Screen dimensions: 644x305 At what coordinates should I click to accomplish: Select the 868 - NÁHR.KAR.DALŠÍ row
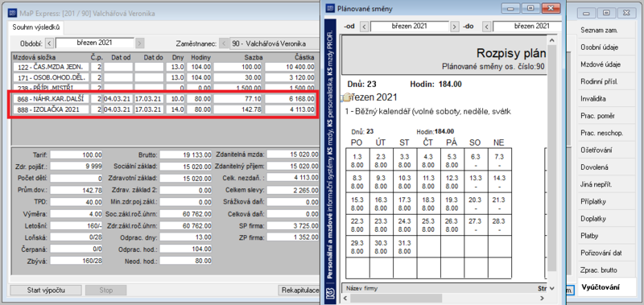pyautogui.click(x=164, y=99)
